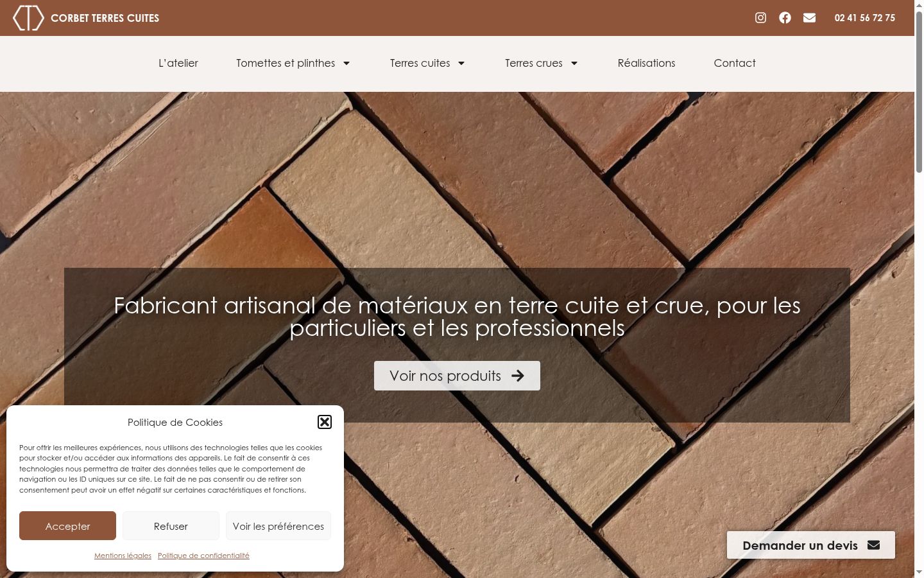Open the L'atelier menu item

pos(178,63)
